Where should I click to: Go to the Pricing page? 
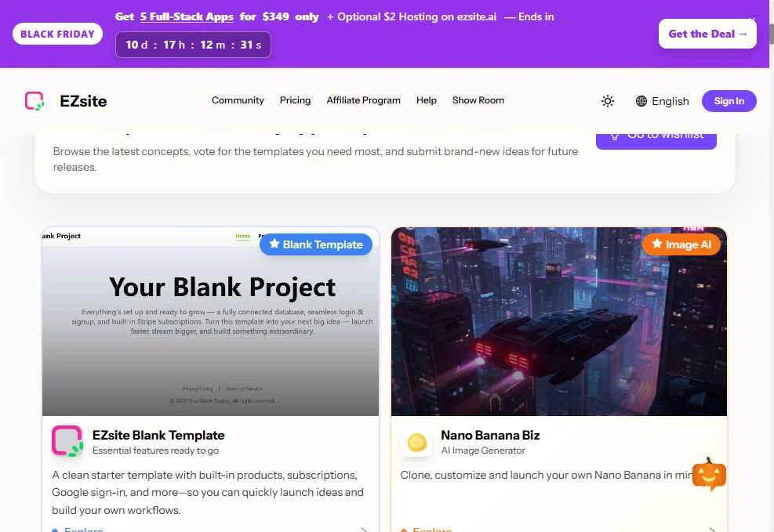[295, 100]
